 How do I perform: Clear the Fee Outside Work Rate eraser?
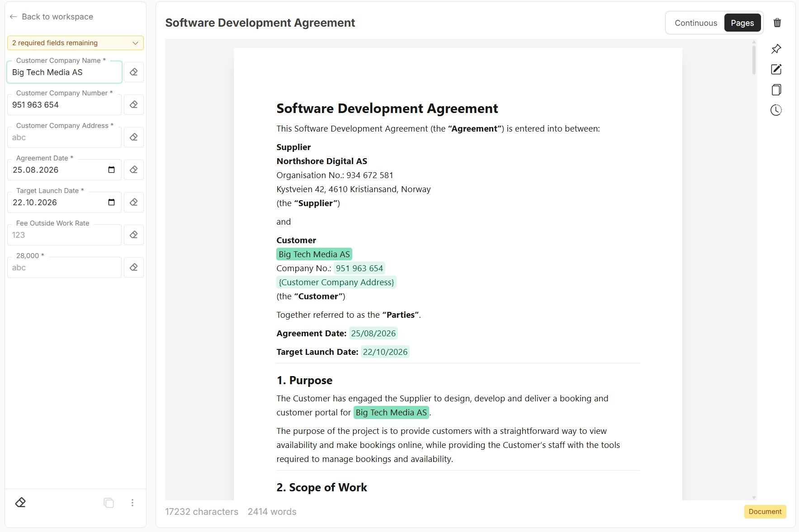pos(134,235)
